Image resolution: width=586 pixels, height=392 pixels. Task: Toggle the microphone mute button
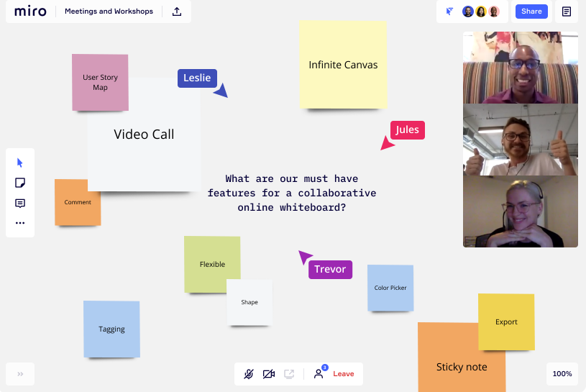tap(249, 374)
